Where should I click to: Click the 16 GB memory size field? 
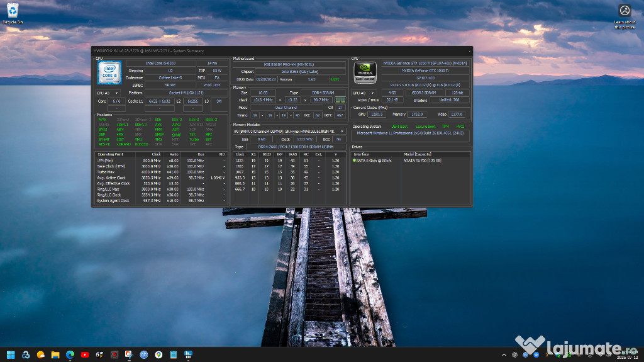[263, 93]
